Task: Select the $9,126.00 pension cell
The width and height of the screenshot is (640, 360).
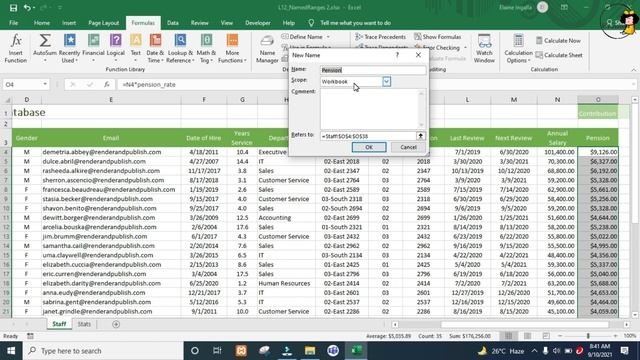Action: 598,152
